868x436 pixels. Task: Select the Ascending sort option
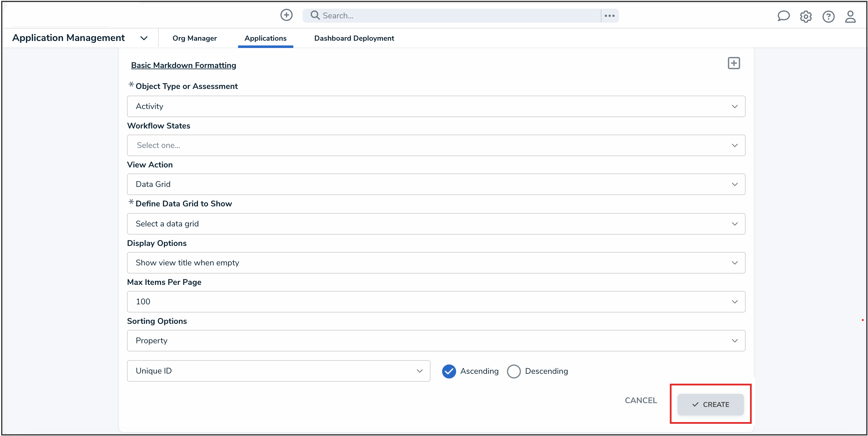449,371
